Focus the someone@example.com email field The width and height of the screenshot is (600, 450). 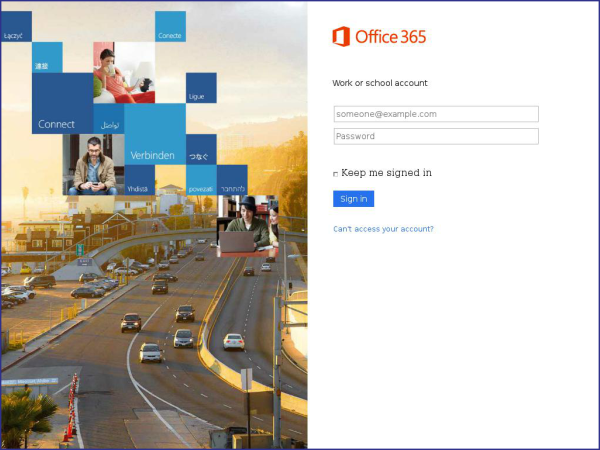pyautogui.click(x=436, y=114)
